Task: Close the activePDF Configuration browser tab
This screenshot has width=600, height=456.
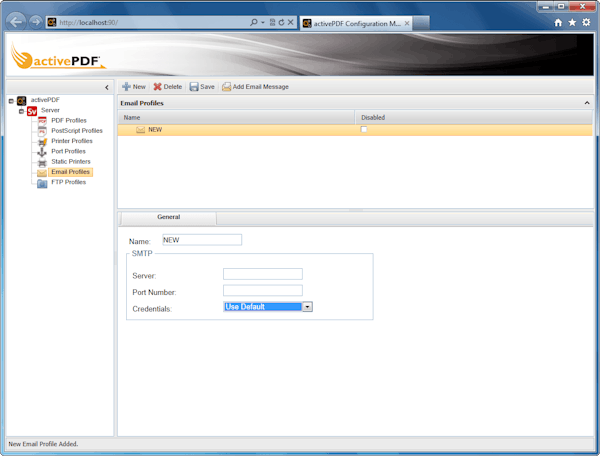Action: point(407,24)
